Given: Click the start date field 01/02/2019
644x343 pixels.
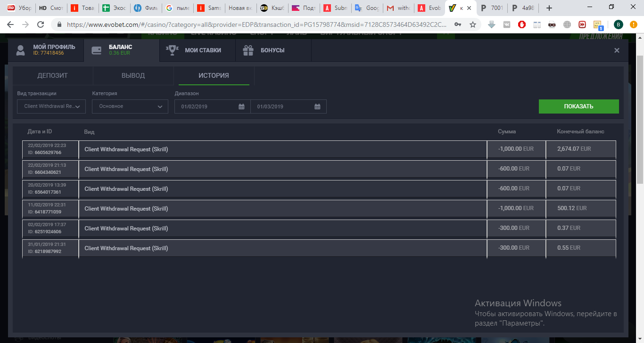Looking at the screenshot, I should pos(212,106).
